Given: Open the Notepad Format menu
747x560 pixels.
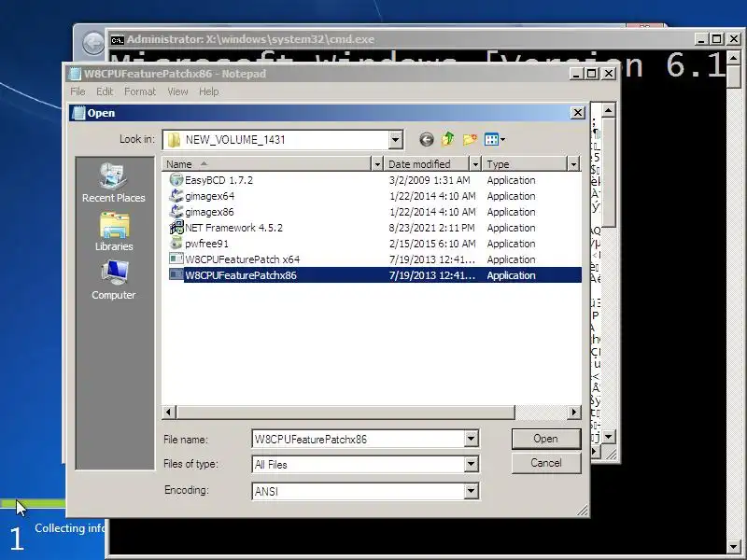Looking at the screenshot, I should (140, 91).
